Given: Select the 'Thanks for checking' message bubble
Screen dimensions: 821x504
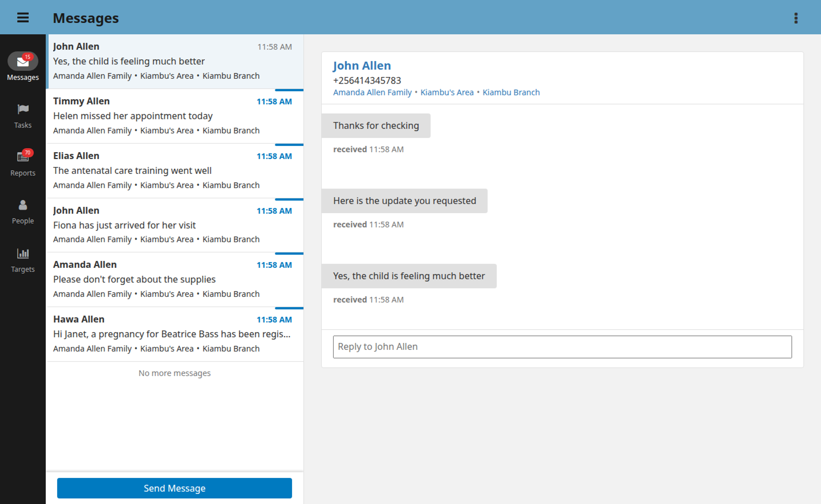Looking at the screenshot, I should point(376,126).
